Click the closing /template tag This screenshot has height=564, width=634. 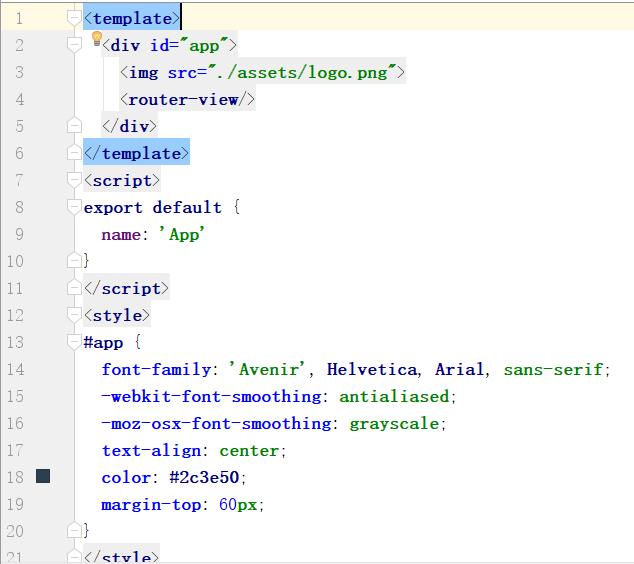(136, 153)
